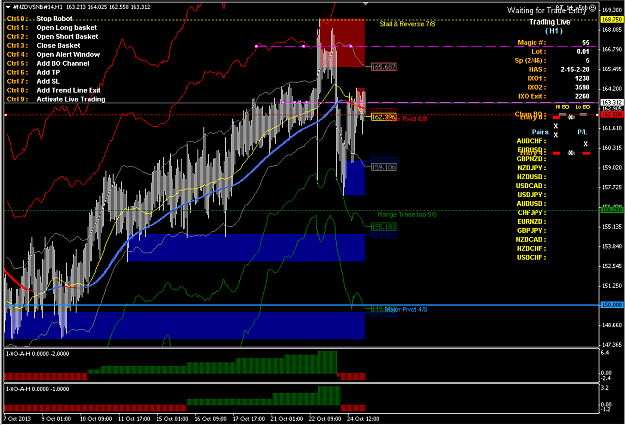The image size is (625, 425).
Task: Click the 159.106 level label box
Action: tap(383, 167)
